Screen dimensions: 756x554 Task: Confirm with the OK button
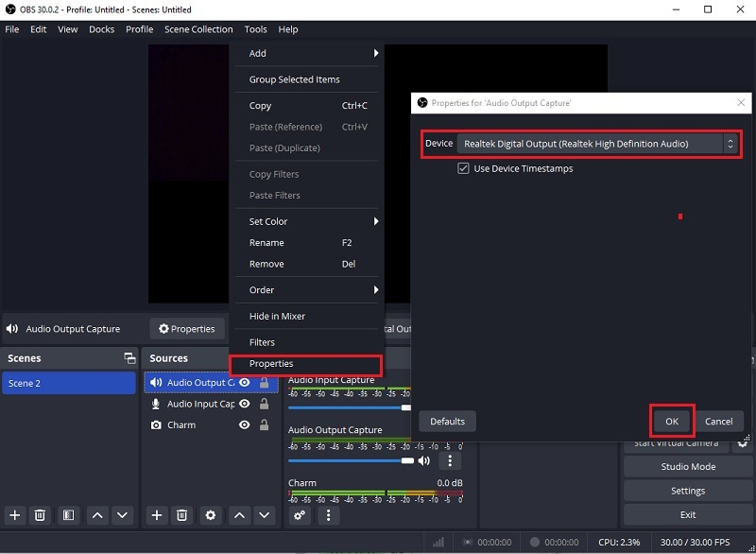[x=671, y=421]
